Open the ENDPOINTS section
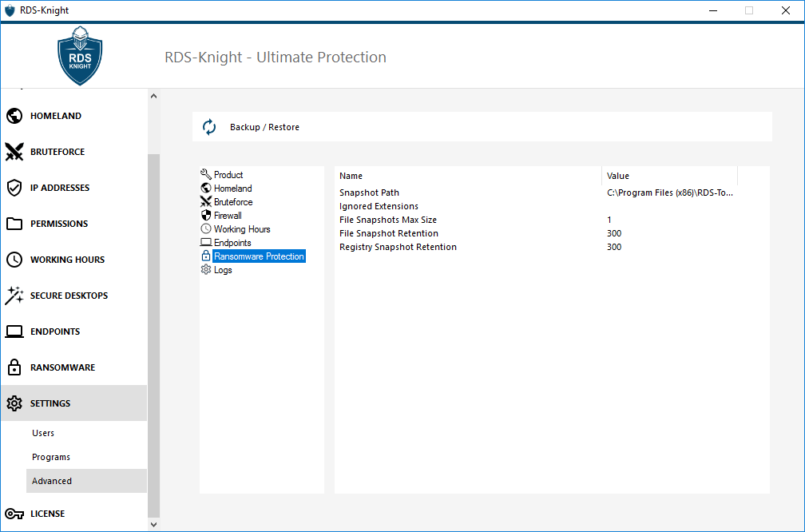This screenshot has height=532, width=805. point(74,332)
